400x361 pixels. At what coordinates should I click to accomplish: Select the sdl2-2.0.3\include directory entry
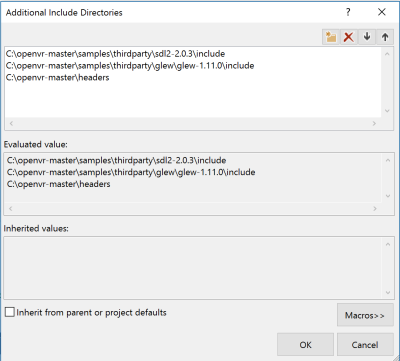[115, 54]
